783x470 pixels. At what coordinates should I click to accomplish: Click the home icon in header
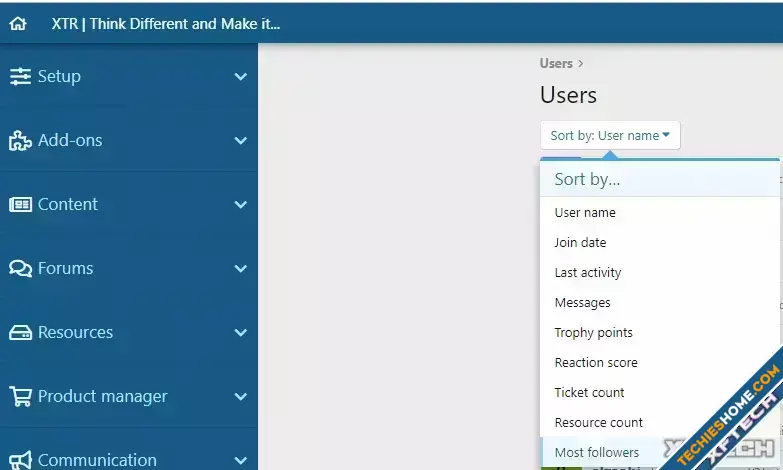(18, 24)
